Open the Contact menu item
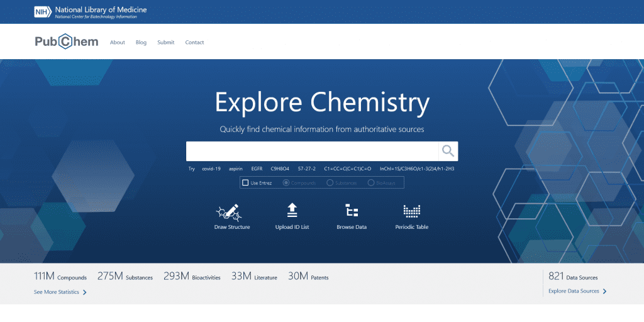Viewport: 644px width, 322px height. tap(195, 42)
